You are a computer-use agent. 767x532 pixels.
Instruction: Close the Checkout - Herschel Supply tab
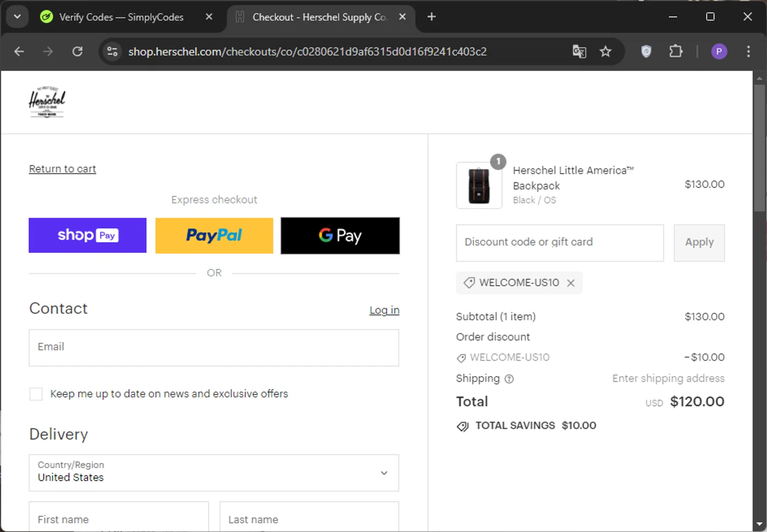point(402,17)
